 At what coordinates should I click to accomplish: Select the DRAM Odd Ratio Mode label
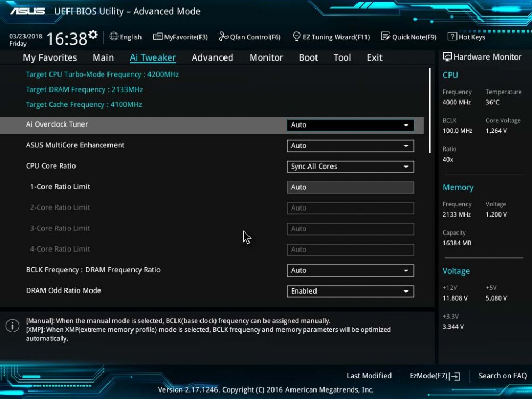pyautogui.click(x=63, y=290)
